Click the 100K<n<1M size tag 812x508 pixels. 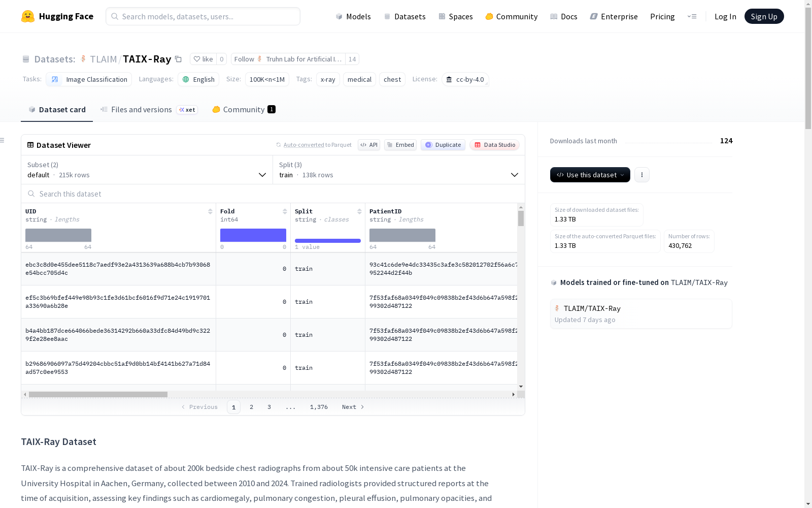(267, 79)
